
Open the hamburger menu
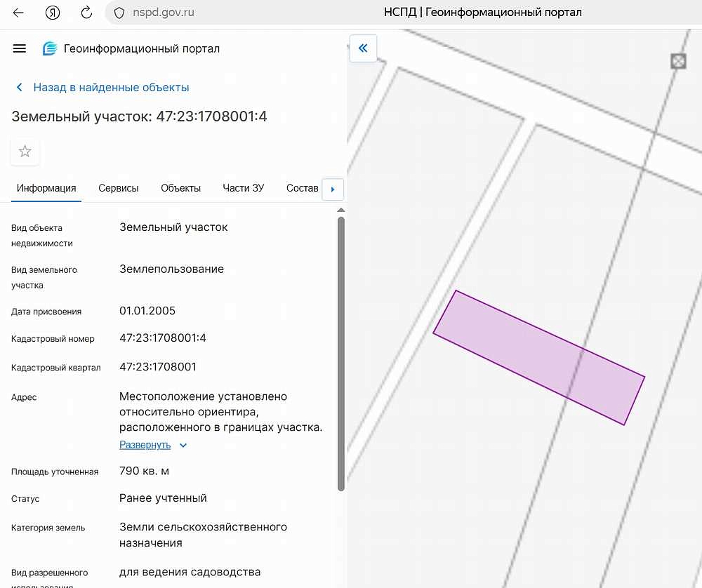19,48
